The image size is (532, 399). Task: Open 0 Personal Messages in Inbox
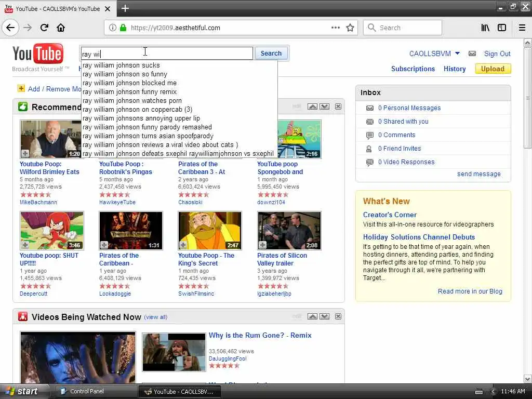409,108
